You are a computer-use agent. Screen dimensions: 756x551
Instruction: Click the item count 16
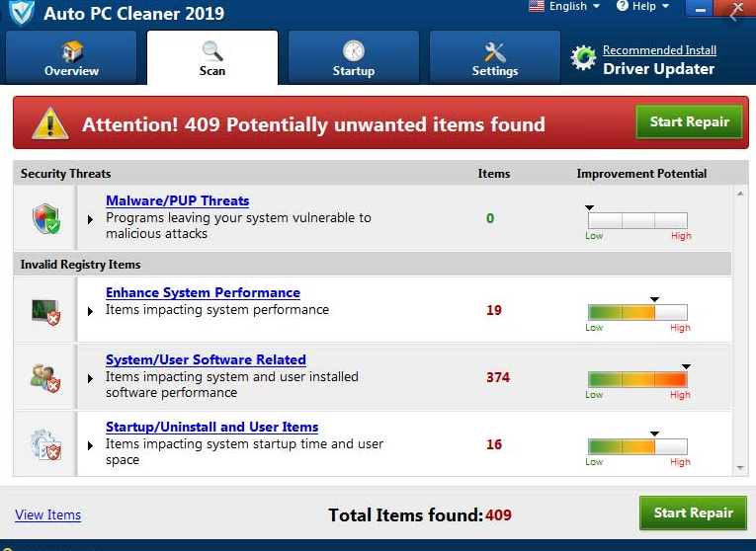[494, 444]
